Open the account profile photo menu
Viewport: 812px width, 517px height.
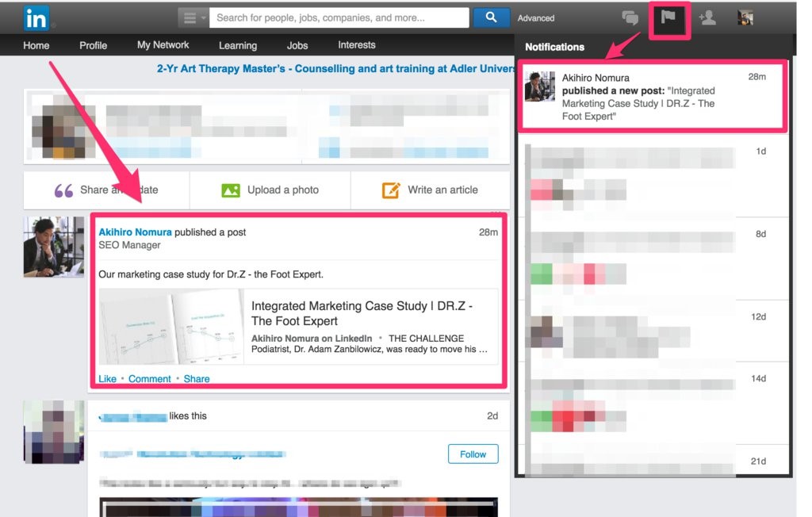(x=745, y=18)
